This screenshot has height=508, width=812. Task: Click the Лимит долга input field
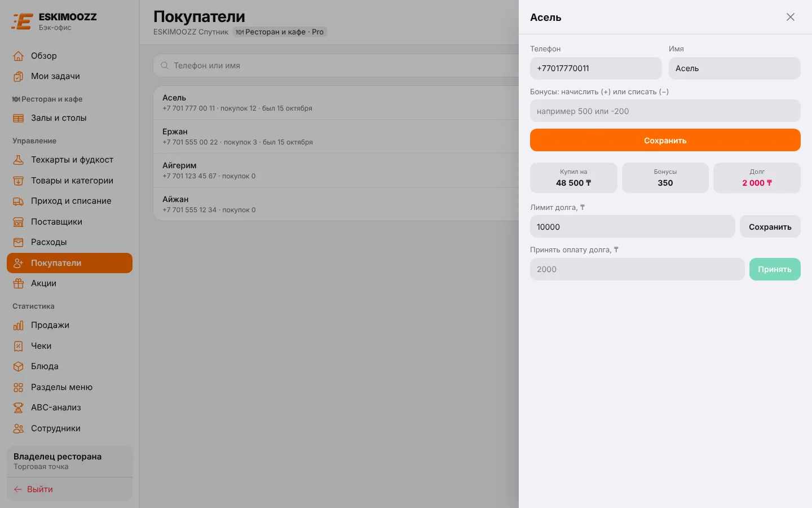pyautogui.click(x=633, y=226)
